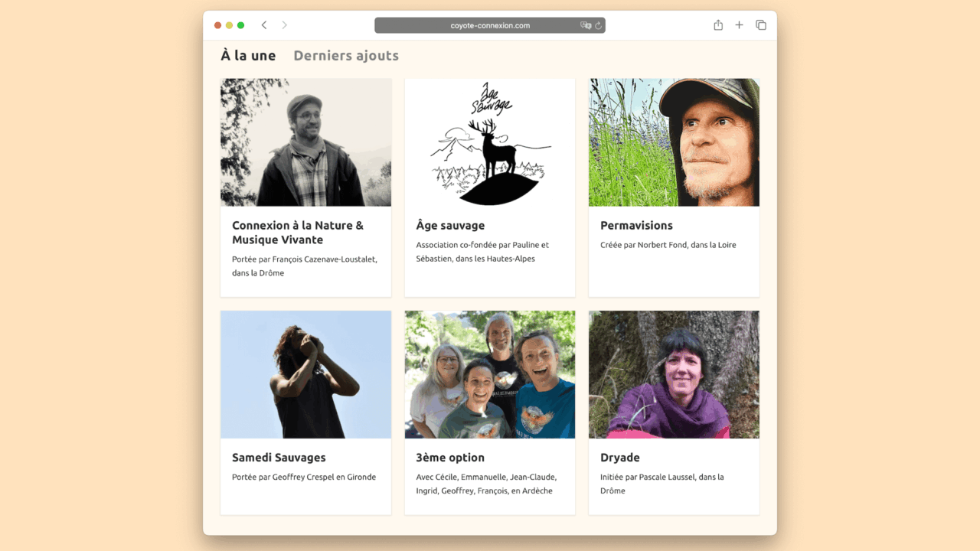Open the Connexion à la Nature & Musique Vivante title
The image size is (980, 551).
tap(298, 233)
